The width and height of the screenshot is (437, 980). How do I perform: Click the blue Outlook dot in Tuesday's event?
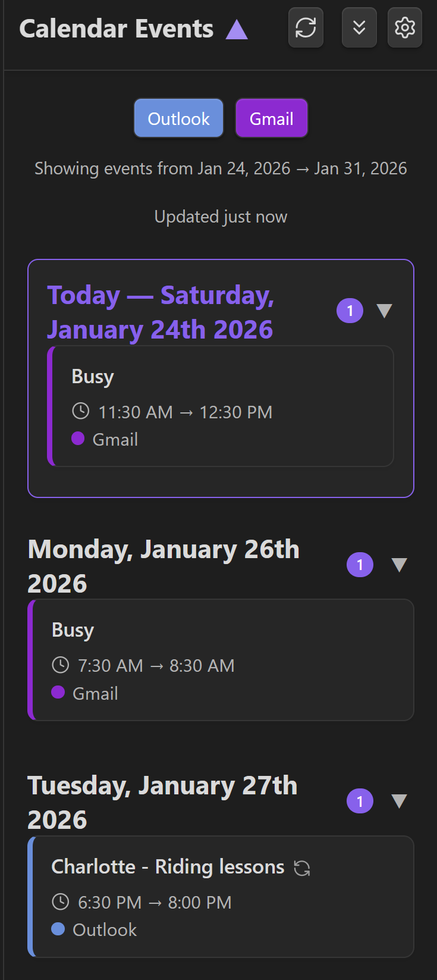pyautogui.click(x=58, y=929)
